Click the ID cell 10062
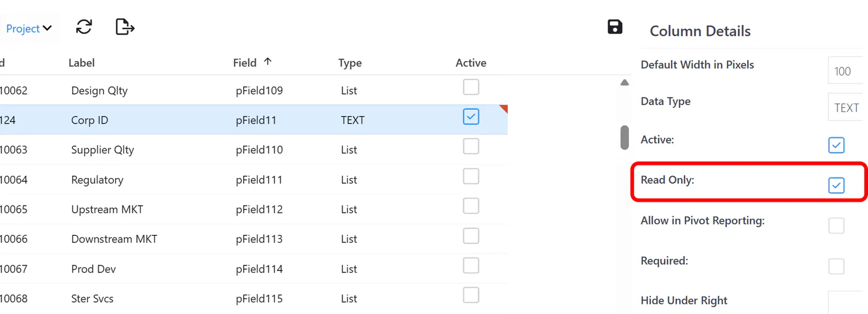 click(x=14, y=91)
